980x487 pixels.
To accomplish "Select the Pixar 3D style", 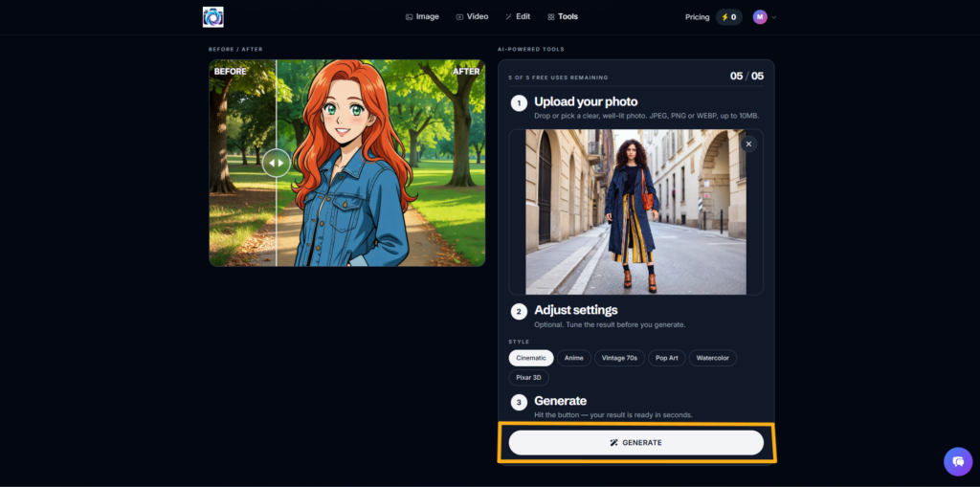I will [528, 378].
